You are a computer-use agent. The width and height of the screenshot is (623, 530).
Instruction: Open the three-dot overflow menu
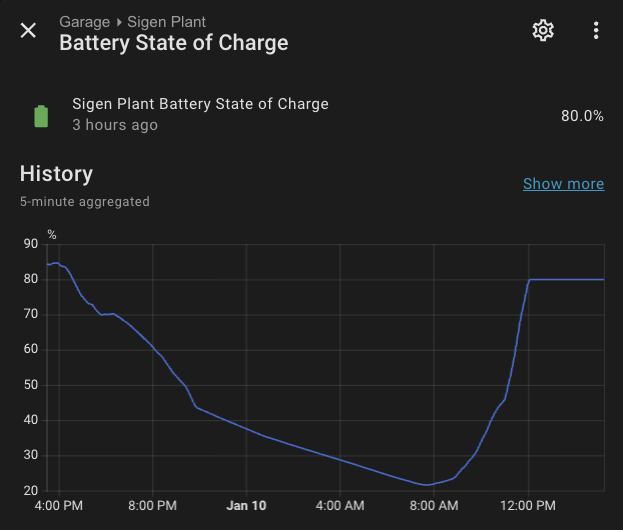coord(596,31)
